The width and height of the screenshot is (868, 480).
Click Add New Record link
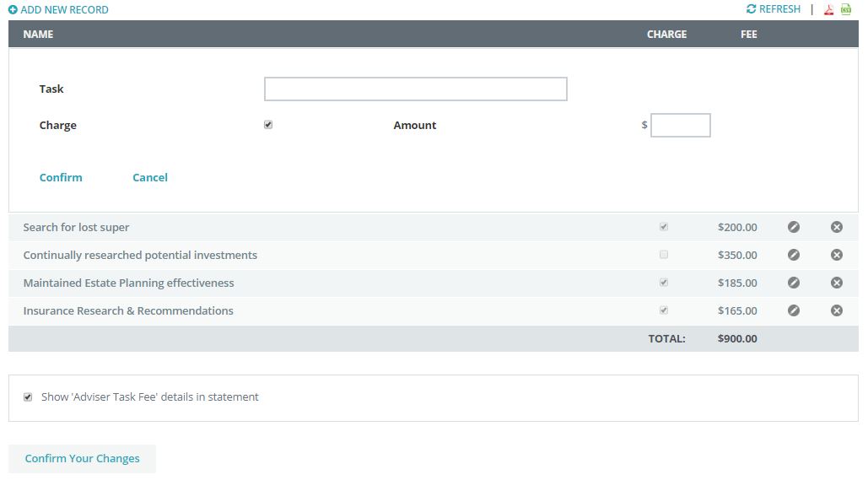click(x=58, y=10)
